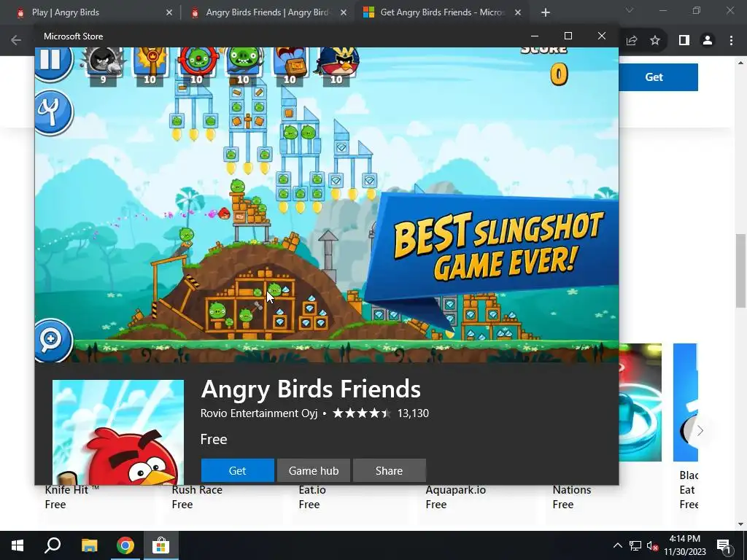Click the Angry Birds Friends title text
747x560 pixels.
[311, 389]
